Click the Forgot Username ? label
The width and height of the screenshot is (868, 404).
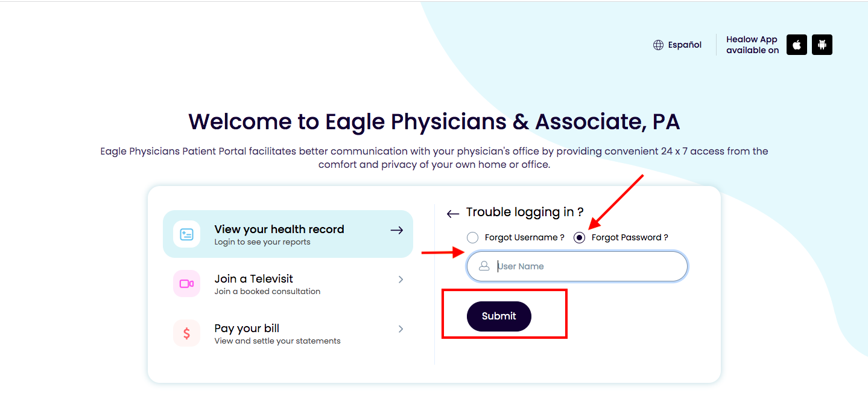click(525, 237)
